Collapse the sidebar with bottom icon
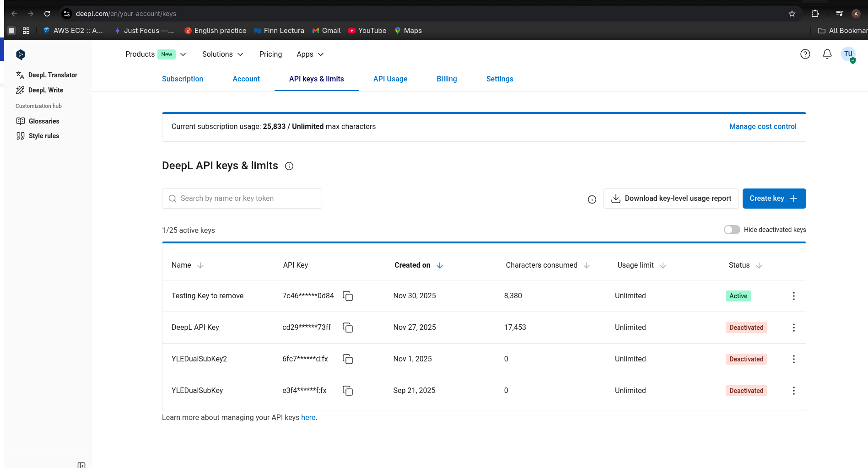This screenshot has width=868, height=468. pos(81,465)
